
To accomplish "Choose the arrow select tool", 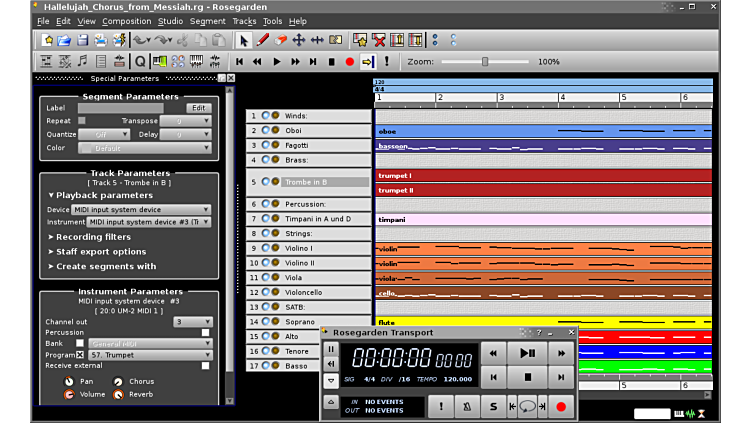I will coord(244,40).
